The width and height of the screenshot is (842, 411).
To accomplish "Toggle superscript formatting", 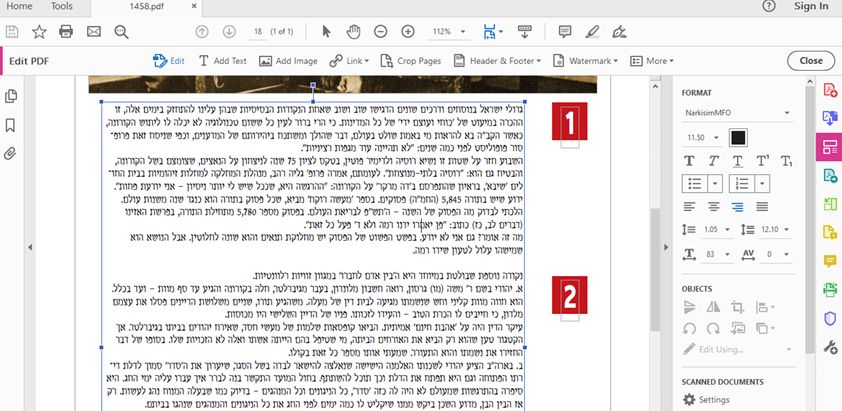I will click(762, 161).
